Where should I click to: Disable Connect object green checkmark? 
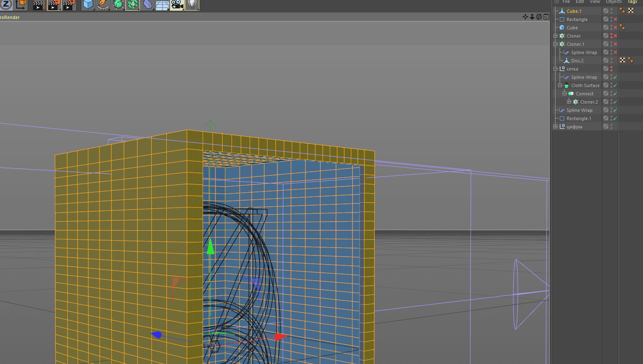615,94
